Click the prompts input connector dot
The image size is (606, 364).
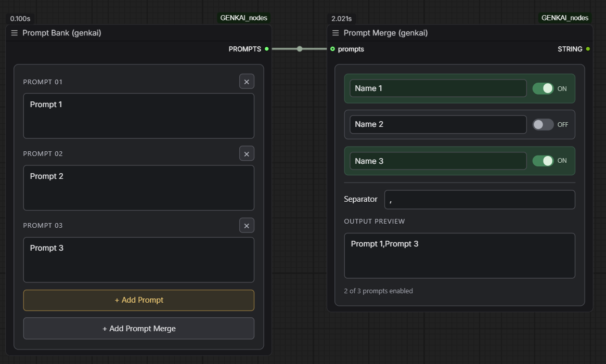click(x=332, y=49)
